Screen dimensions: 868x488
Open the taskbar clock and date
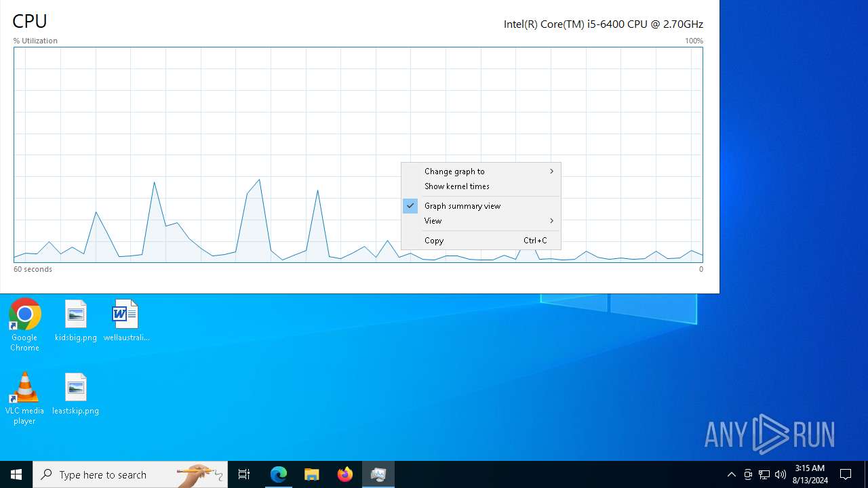(810, 474)
